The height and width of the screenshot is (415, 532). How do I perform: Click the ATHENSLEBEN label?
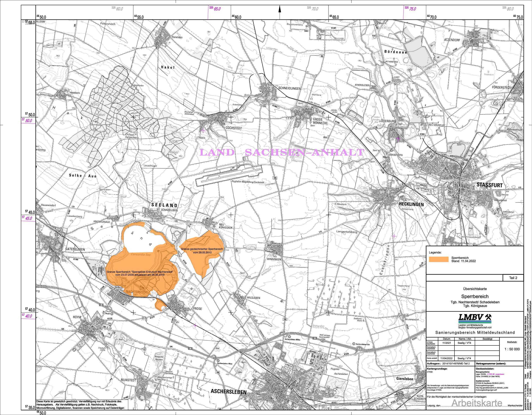point(362,85)
